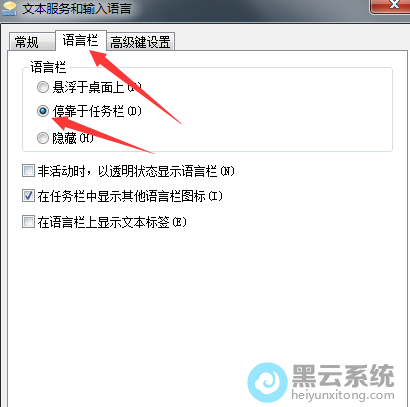Click the heiyunxitong.com watermark URL
Screen dimensions: 410x407
(343, 395)
